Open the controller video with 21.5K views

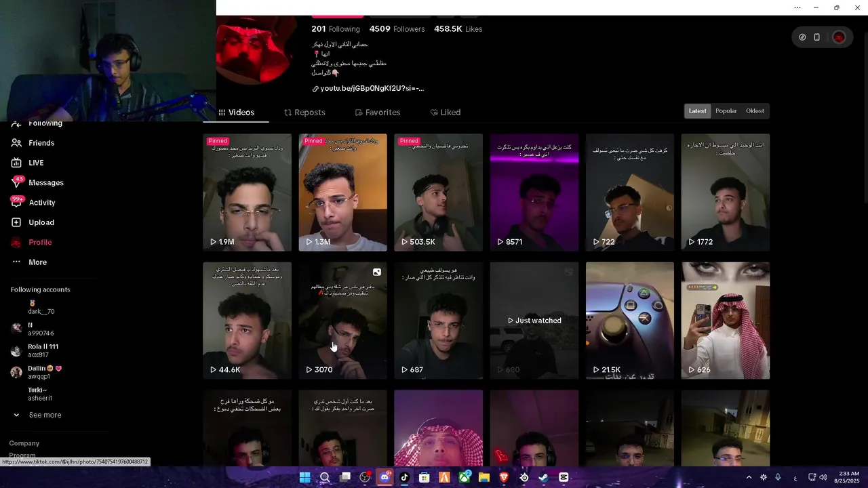tap(630, 321)
